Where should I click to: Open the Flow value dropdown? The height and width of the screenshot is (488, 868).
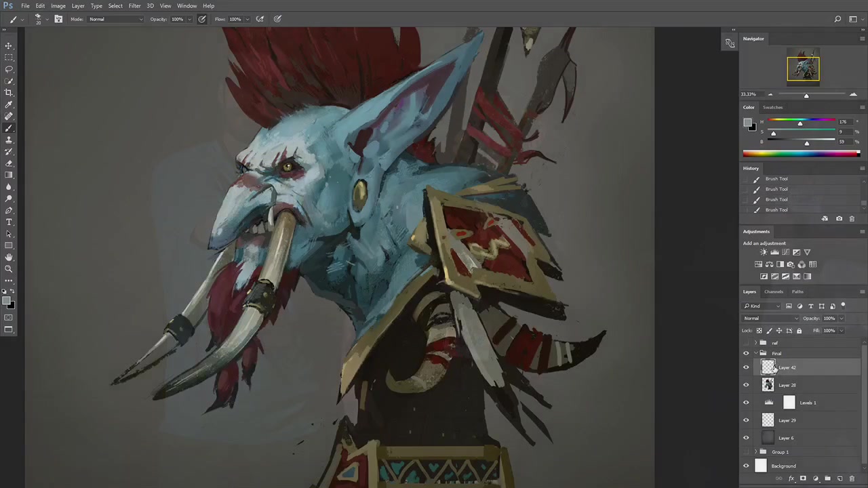coord(247,19)
